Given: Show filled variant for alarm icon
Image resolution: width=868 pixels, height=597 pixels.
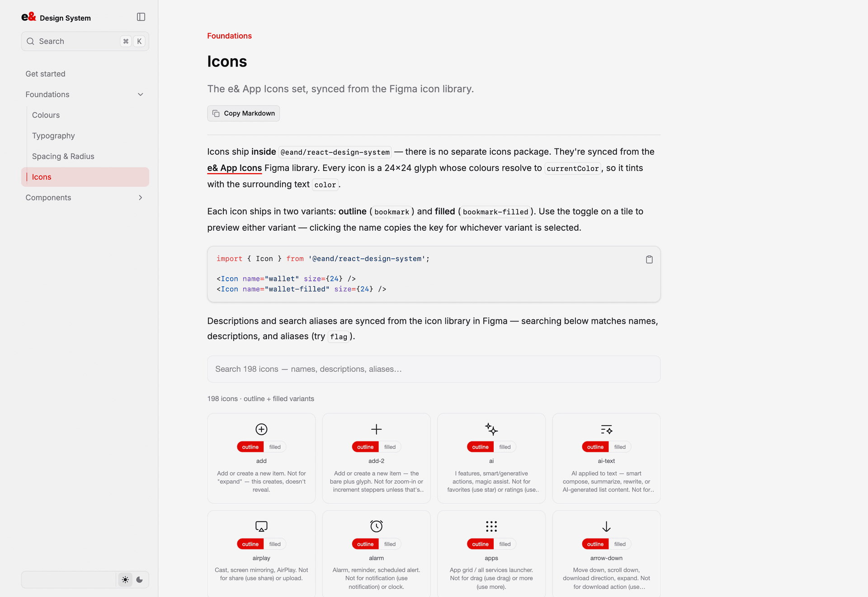Looking at the screenshot, I should 390,544.
